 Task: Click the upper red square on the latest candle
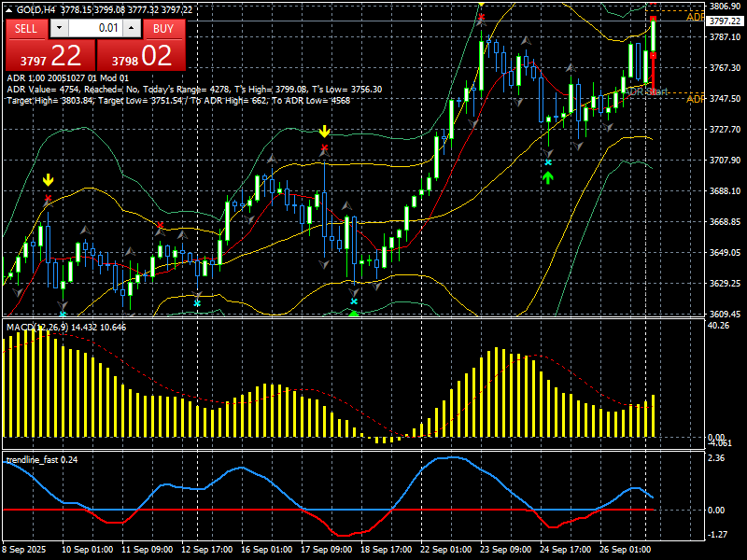point(653,19)
